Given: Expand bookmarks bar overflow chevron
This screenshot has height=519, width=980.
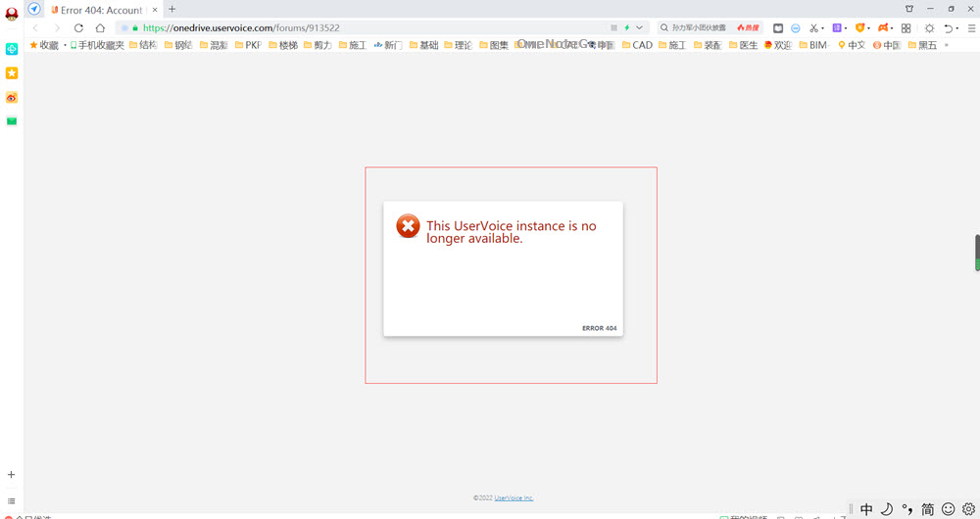Looking at the screenshot, I should click(947, 45).
